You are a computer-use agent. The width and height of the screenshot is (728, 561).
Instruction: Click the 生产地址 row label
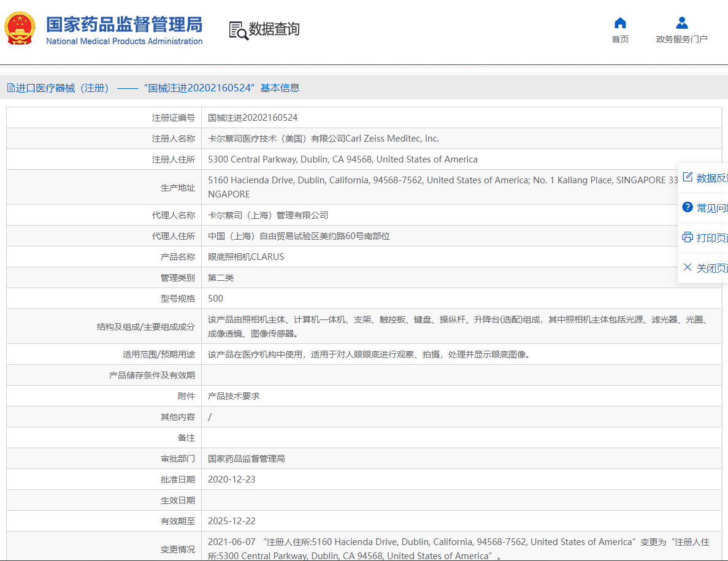click(x=178, y=188)
